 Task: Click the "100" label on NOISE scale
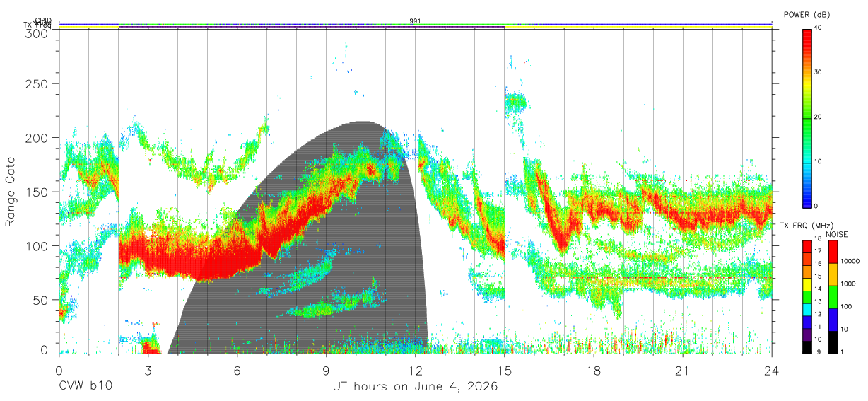tap(846, 308)
